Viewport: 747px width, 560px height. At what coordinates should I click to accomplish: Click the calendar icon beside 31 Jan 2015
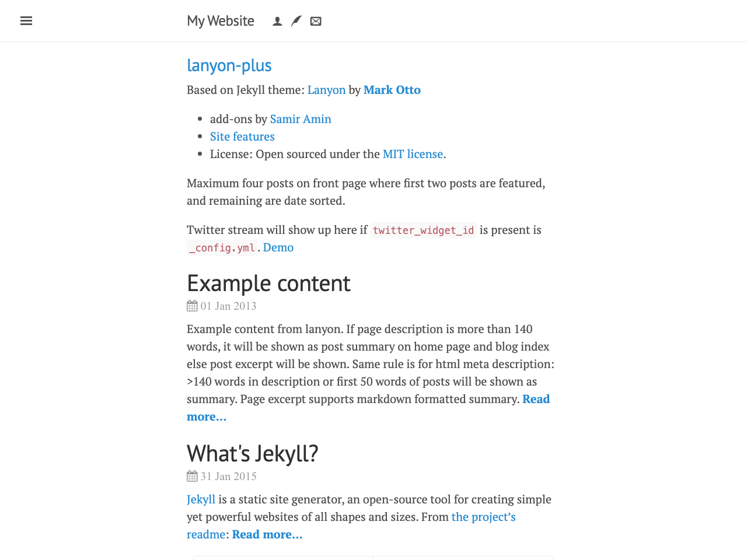pos(192,476)
